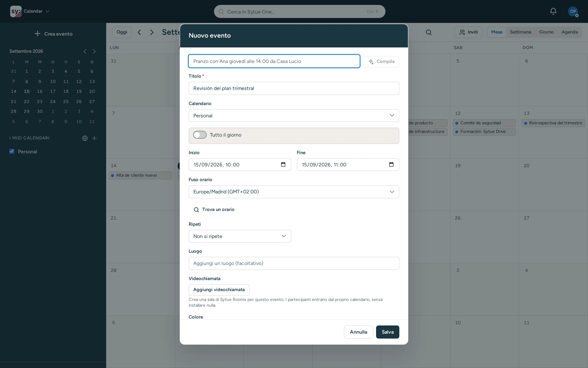Click the Salva button
Image resolution: width=588 pixels, height=368 pixels.
[x=388, y=332]
